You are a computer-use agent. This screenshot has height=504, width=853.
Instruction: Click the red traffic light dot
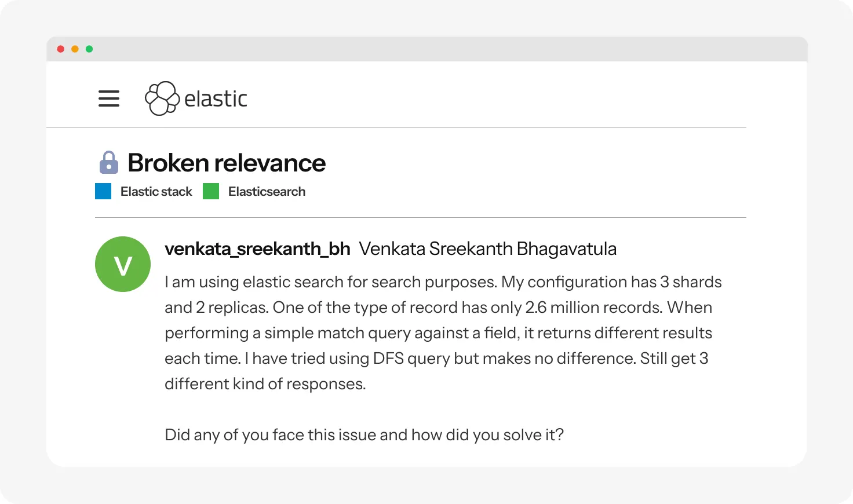click(61, 49)
